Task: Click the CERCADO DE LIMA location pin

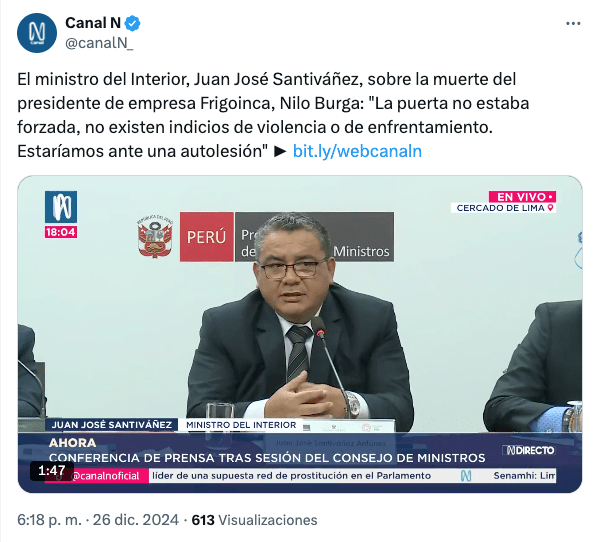Action: click(550, 208)
